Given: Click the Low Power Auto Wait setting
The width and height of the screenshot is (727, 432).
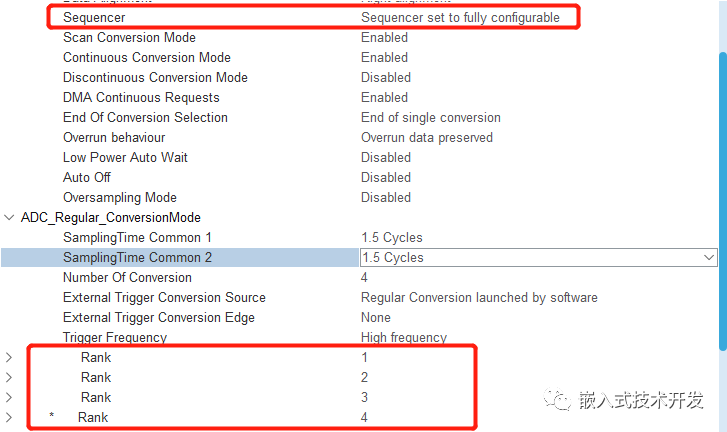Looking at the screenshot, I should (x=125, y=158).
